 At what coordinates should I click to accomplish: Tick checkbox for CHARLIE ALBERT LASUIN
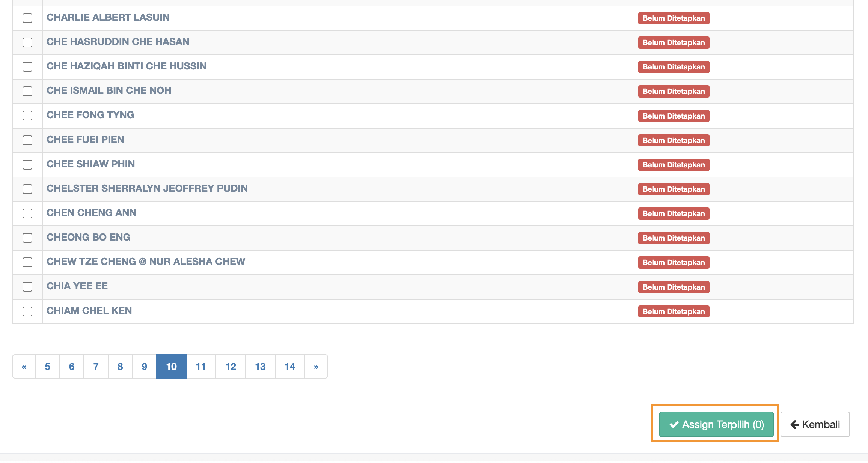point(27,18)
